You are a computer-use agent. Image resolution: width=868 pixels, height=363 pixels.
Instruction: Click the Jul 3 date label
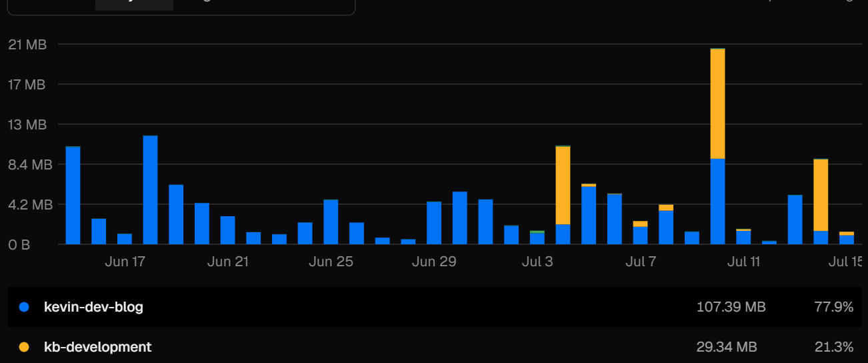[x=537, y=262]
